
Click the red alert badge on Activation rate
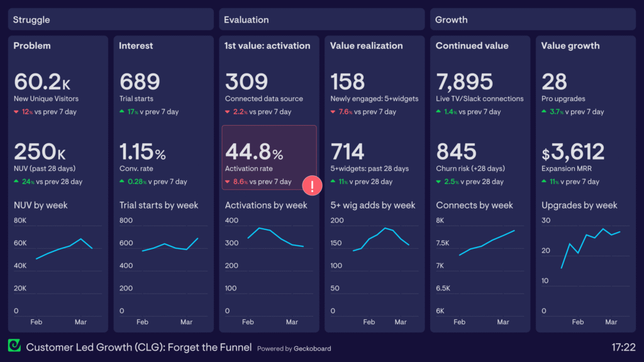(x=312, y=185)
